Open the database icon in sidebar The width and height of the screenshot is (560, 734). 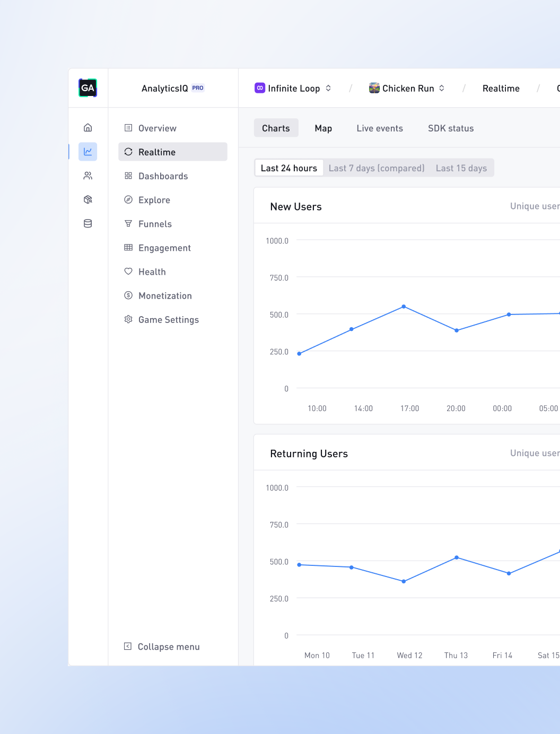tap(88, 224)
